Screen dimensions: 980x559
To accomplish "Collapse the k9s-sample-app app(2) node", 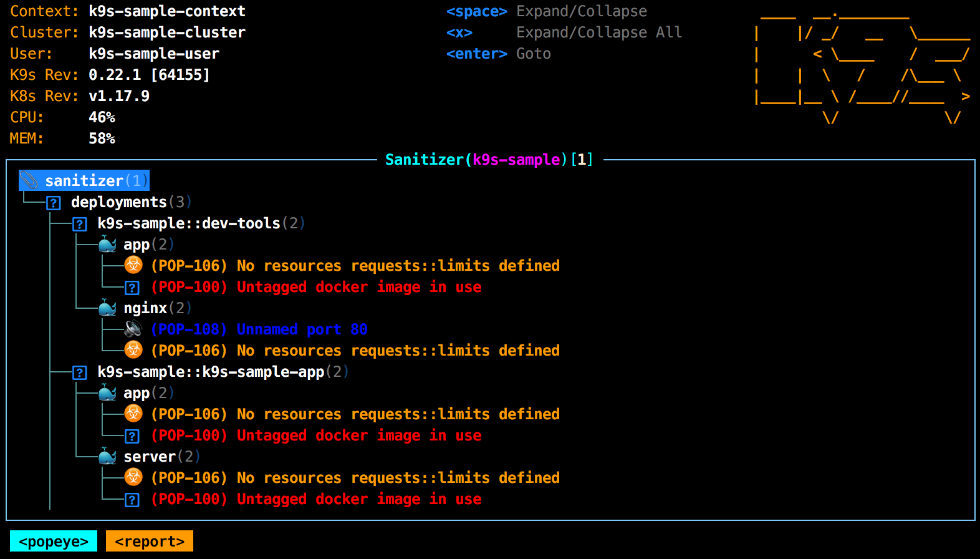I will click(149, 393).
